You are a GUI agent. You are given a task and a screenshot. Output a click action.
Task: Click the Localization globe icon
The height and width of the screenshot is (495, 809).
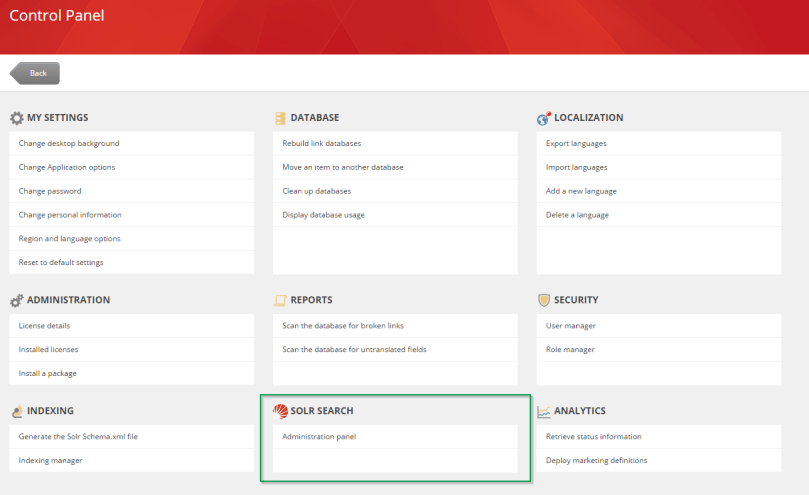click(x=543, y=118)
